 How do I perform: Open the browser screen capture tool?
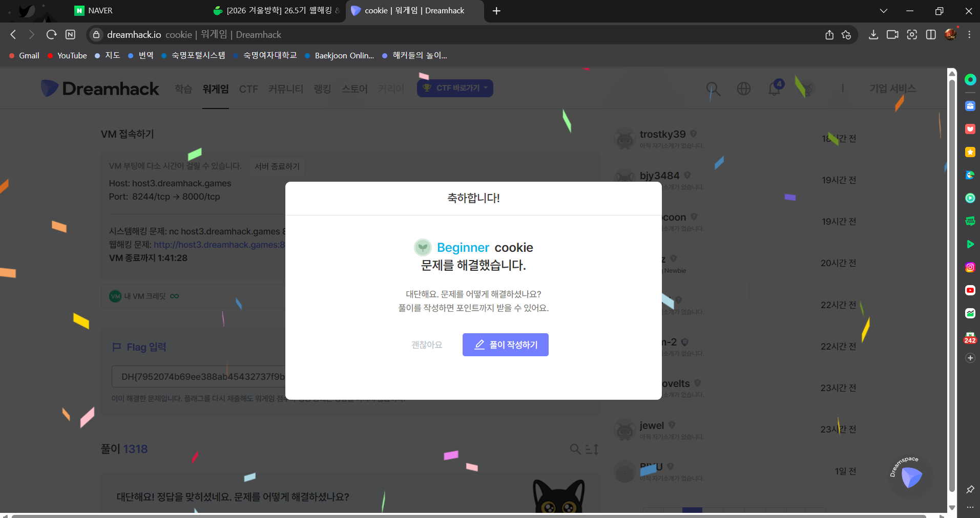point(912,34)
